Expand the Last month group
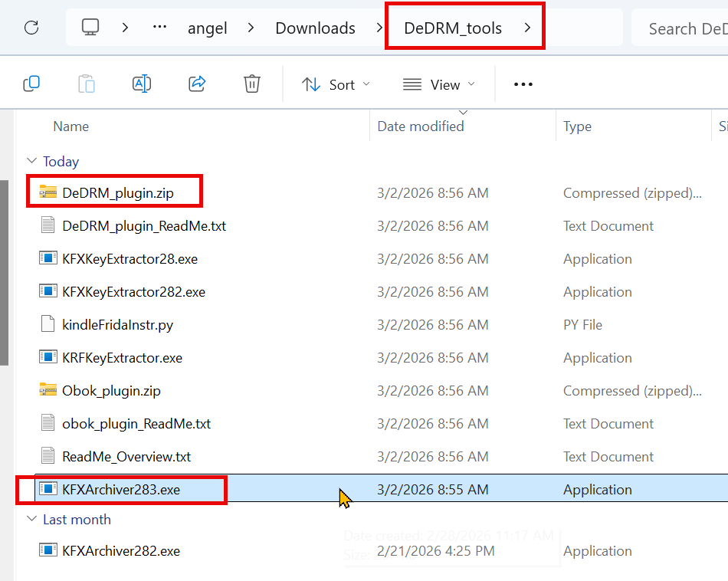The image size is (728, 581). 32,519
